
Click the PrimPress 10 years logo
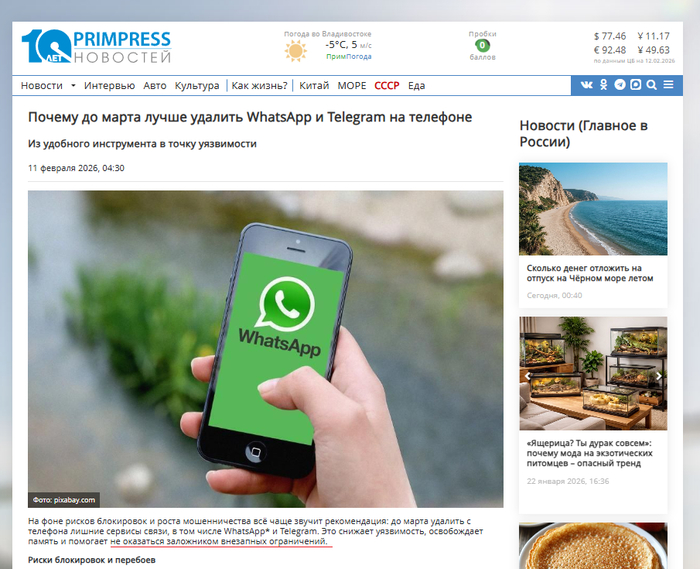96,46
